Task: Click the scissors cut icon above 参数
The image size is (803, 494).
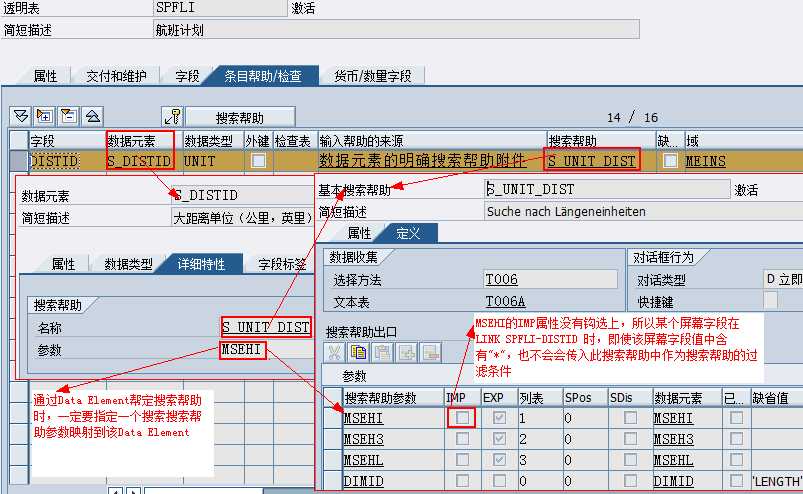Action: point(335,352)
